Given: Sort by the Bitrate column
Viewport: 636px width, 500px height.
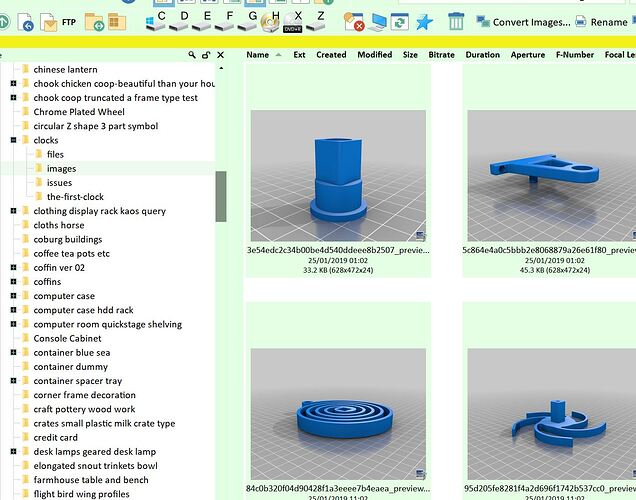Looking at the screenshot, I should pos(441,55).
